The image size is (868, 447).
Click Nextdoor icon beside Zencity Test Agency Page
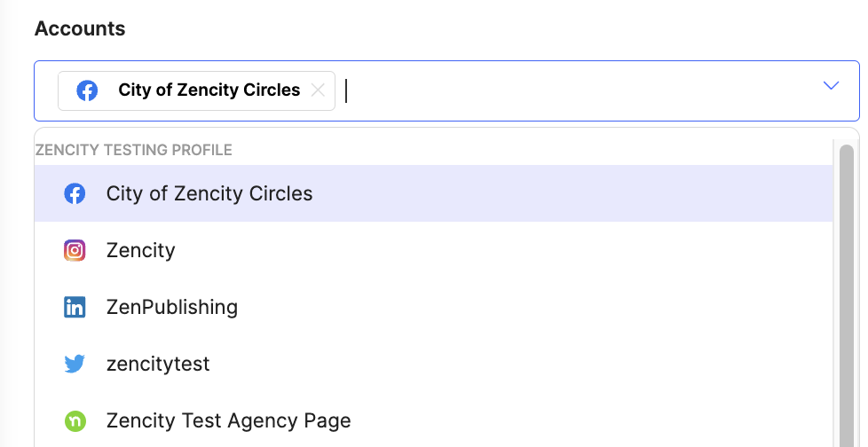(75, 420)
